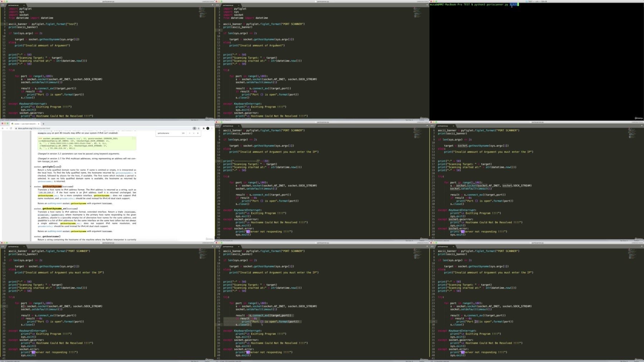
Task: Select portscanner.py tab in the figlet_format("test") editor
Action: [14, 5]
